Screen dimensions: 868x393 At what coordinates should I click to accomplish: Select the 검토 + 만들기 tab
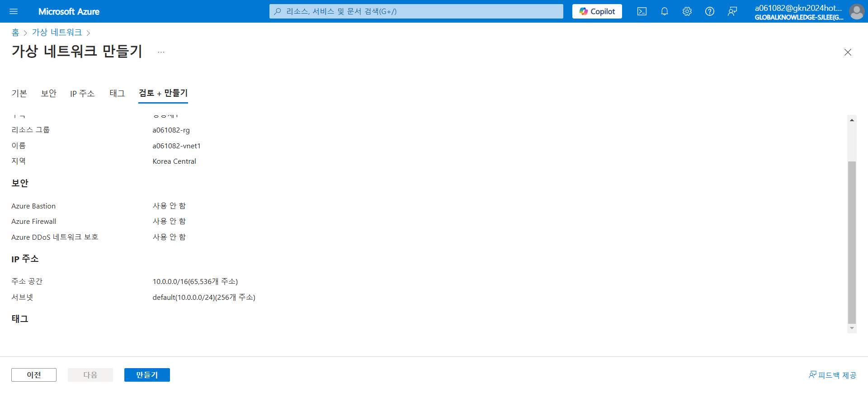click(163, 93)
